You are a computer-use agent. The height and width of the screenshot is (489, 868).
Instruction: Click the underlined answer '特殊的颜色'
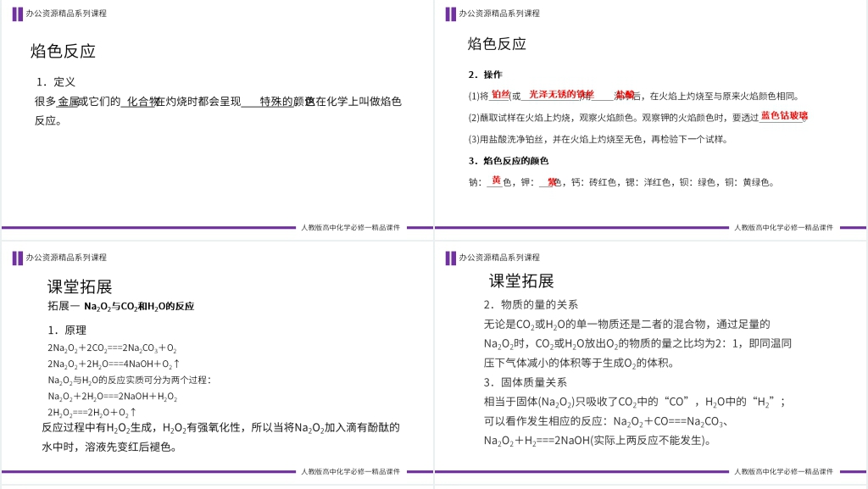287,101
